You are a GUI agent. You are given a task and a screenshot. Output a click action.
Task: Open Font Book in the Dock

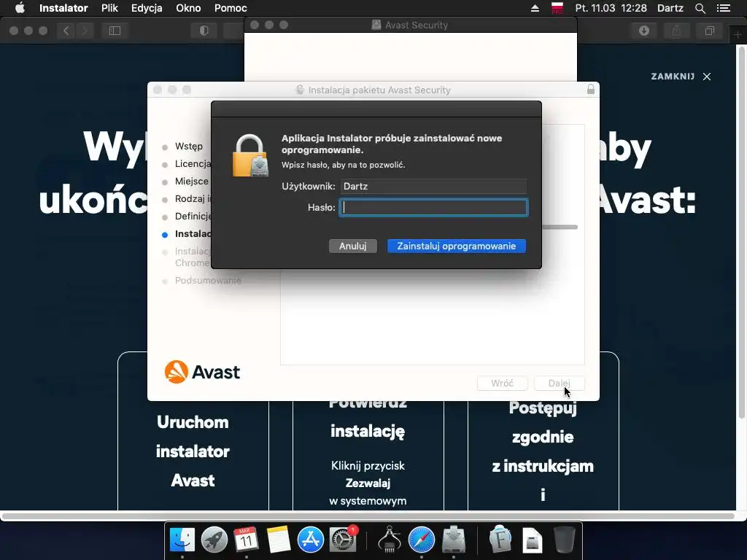click(x=500, y=540)
